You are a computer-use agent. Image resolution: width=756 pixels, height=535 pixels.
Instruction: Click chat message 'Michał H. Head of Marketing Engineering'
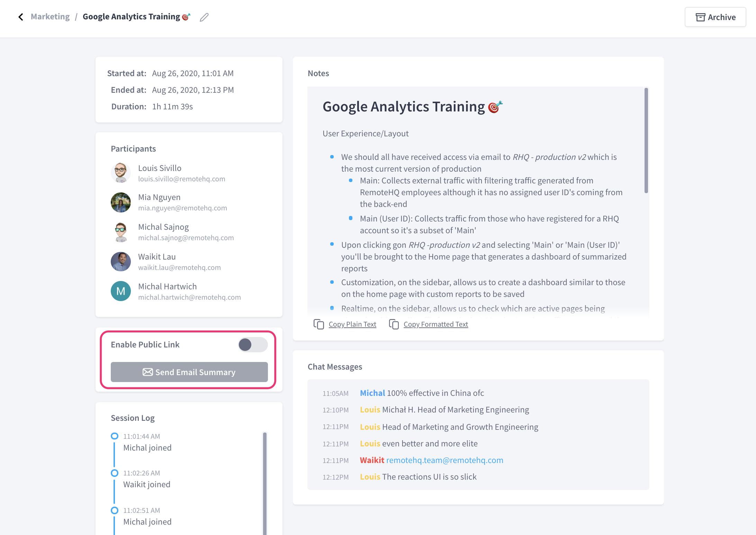[x=456, y=410]
